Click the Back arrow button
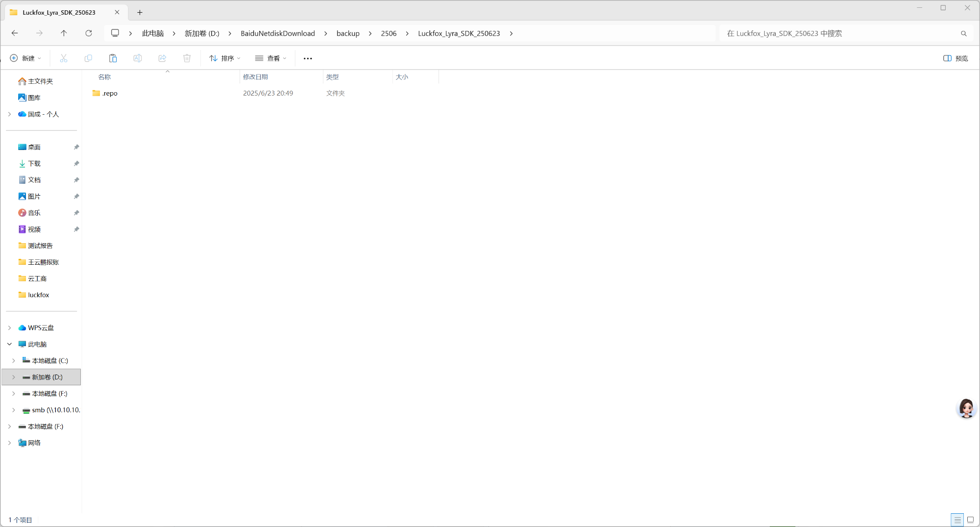 [x=15, y=33]
